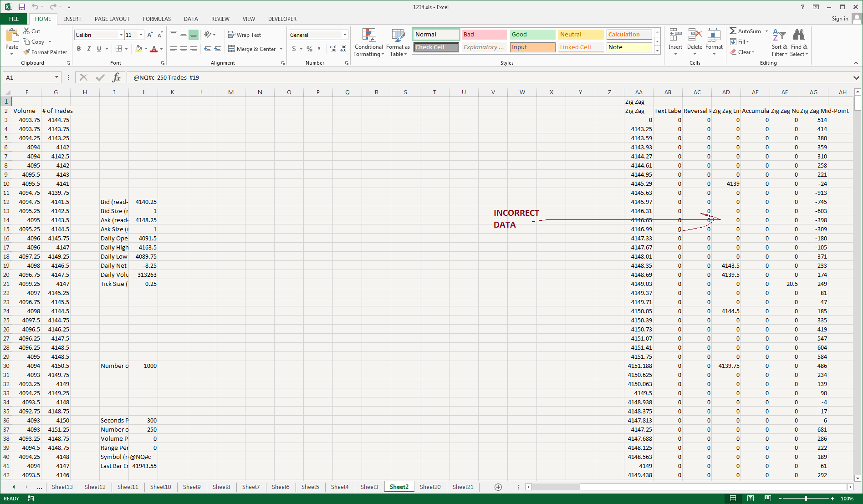
Task: Expand the Name Box dropdown arrow
Action: (56, 77)
